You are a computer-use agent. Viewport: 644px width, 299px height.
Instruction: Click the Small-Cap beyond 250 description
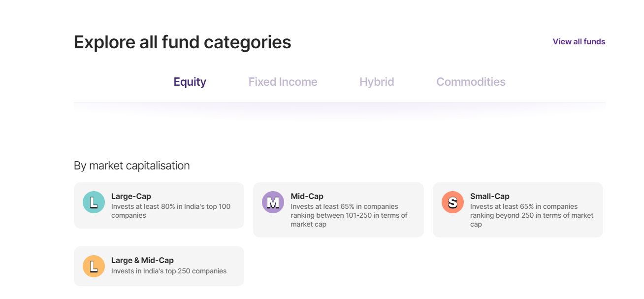tap(531, 215)
